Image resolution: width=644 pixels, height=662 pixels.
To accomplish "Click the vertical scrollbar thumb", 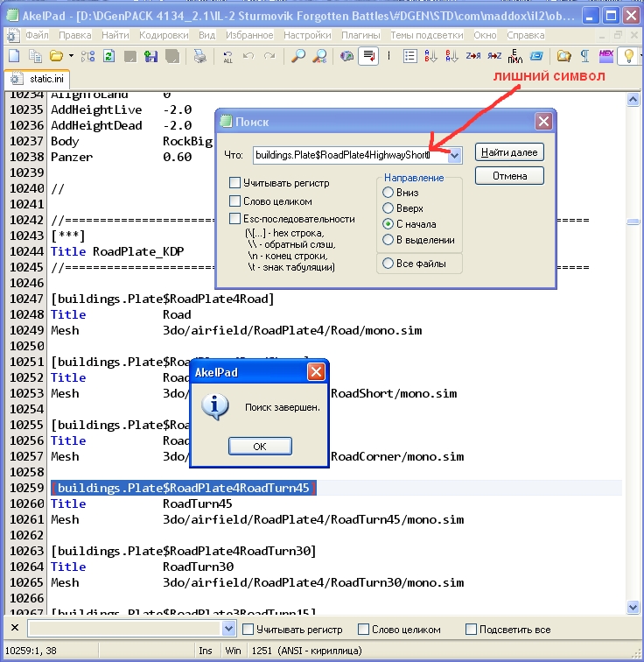I will pos(633,222).
